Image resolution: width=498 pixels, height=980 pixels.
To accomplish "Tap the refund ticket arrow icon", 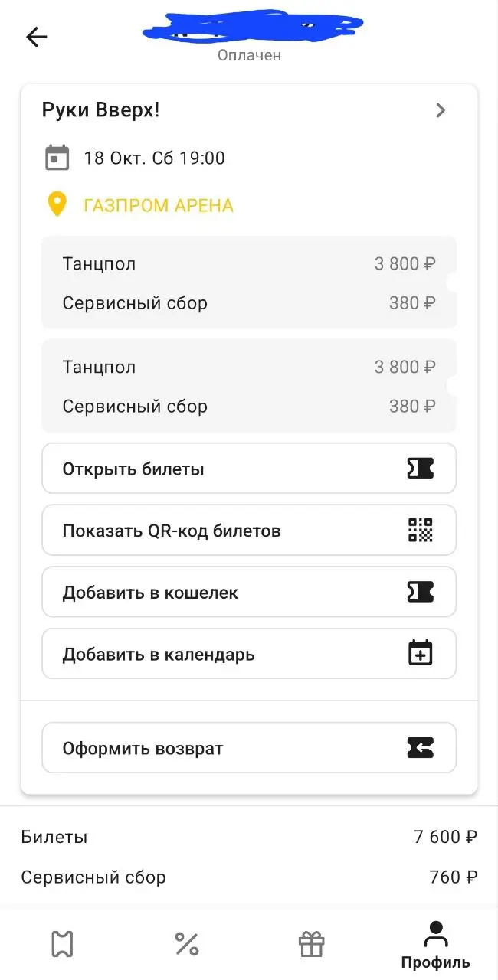I will coord(420,747).
